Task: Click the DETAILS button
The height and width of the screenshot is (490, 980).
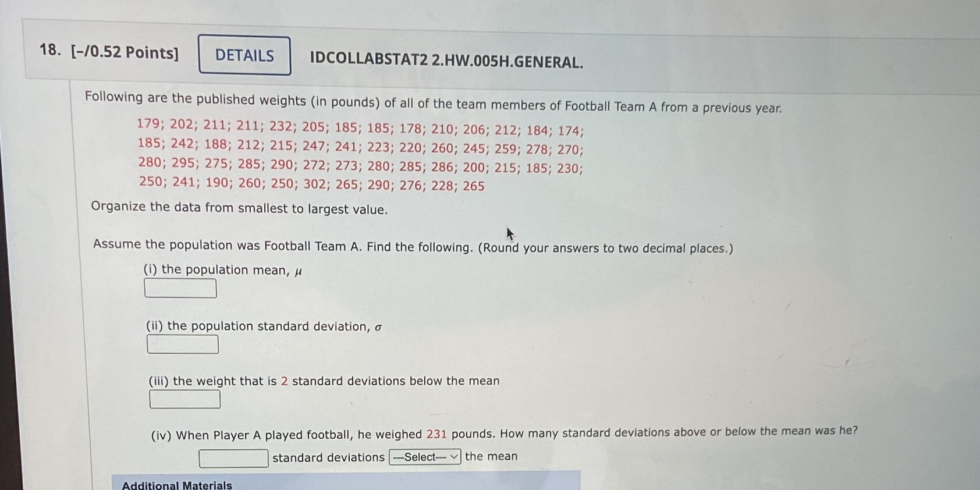Action: tap(244, 55)
